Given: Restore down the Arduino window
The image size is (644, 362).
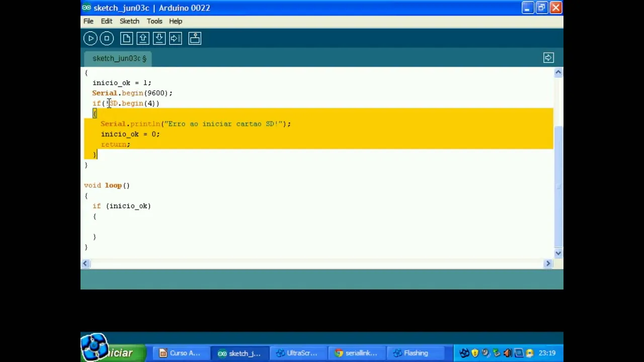Looking at the screenshot, I should tap(541, 8).
